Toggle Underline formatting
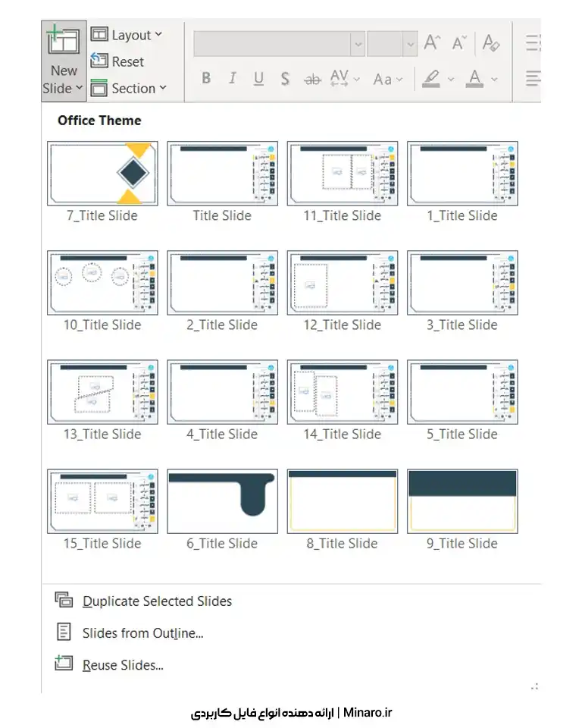 pos(258,78)
